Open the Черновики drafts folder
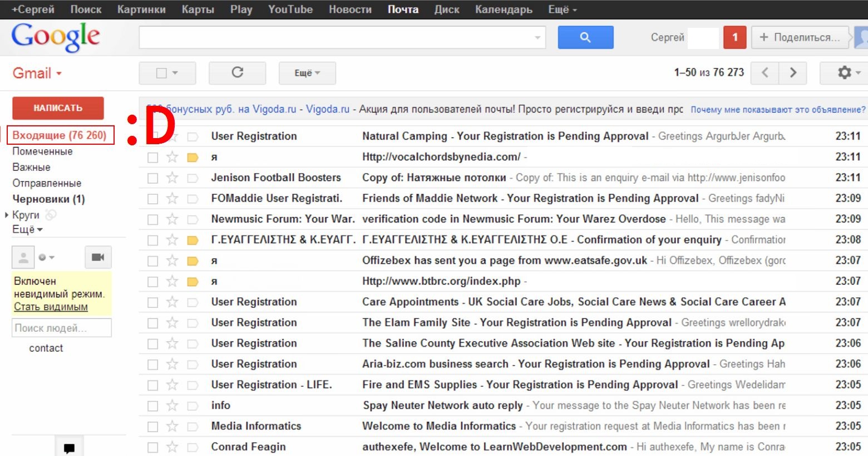868x456 pixels. click(48, 199)
